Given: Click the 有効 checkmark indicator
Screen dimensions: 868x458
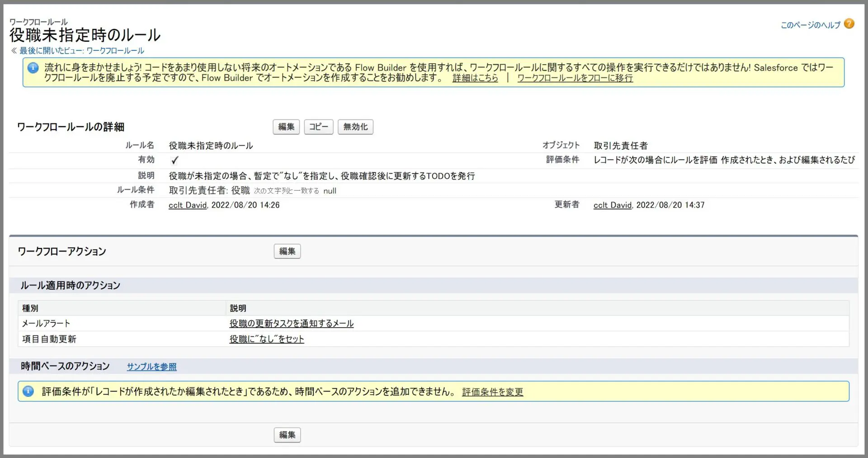Looking at the screenshot, I should click(x=175, y=160).
